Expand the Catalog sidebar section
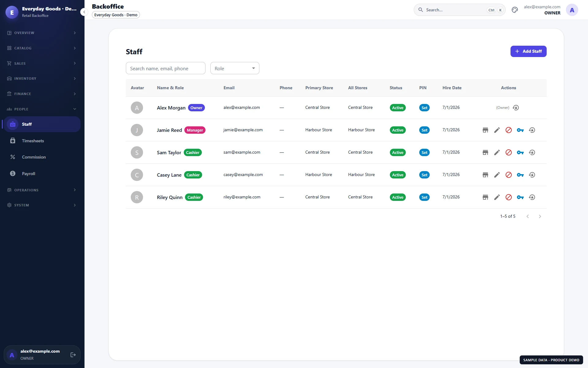Screen dimensions: 588x368 tap(42, 48)
